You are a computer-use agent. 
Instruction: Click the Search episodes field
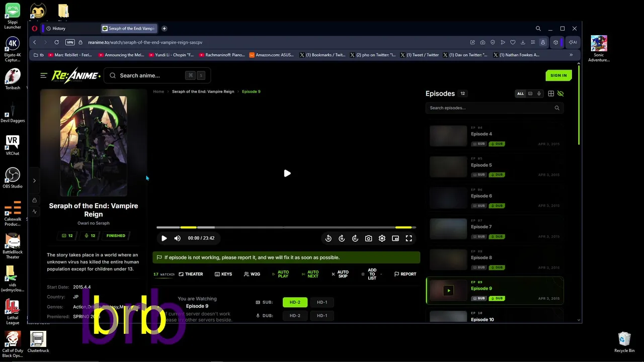click(495, 108)
